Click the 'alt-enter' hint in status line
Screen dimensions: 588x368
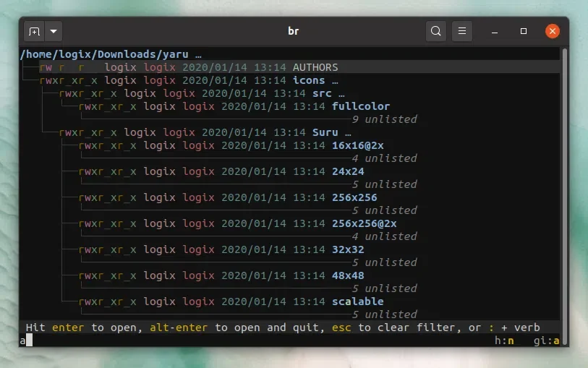coord(179,328)
